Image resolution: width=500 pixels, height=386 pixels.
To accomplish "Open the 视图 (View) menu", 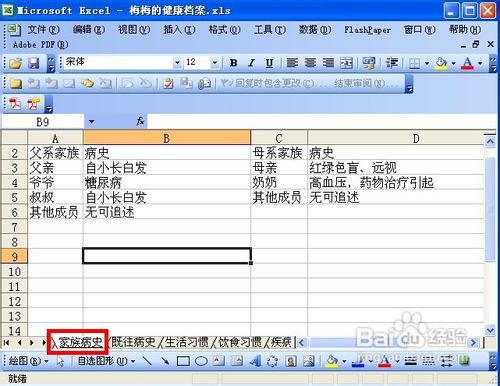I will click(134, 30).
